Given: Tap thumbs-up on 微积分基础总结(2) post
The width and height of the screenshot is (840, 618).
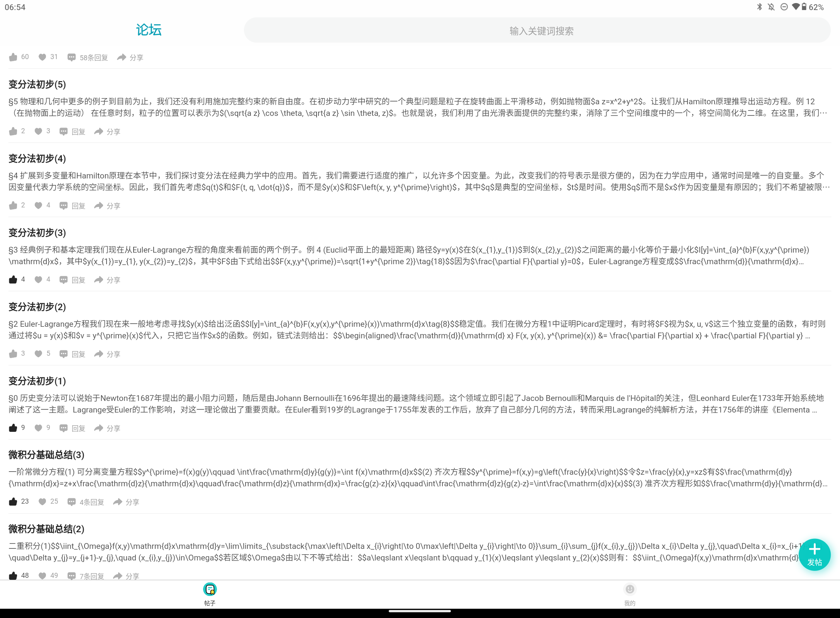Looking at the screenshot, I should pos(13,576).
